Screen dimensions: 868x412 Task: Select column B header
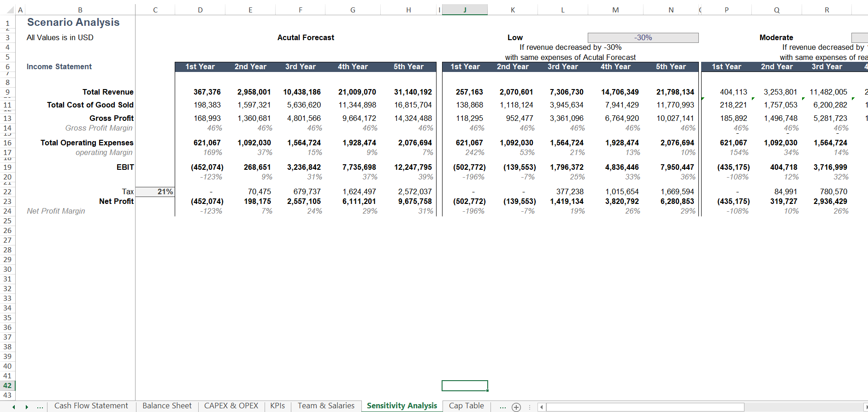[80, 10]
